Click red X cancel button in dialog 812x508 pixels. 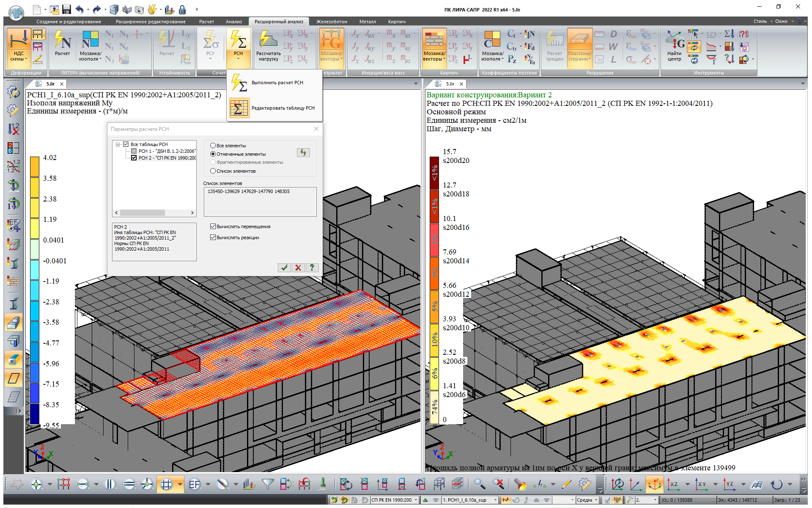[298, 268]
